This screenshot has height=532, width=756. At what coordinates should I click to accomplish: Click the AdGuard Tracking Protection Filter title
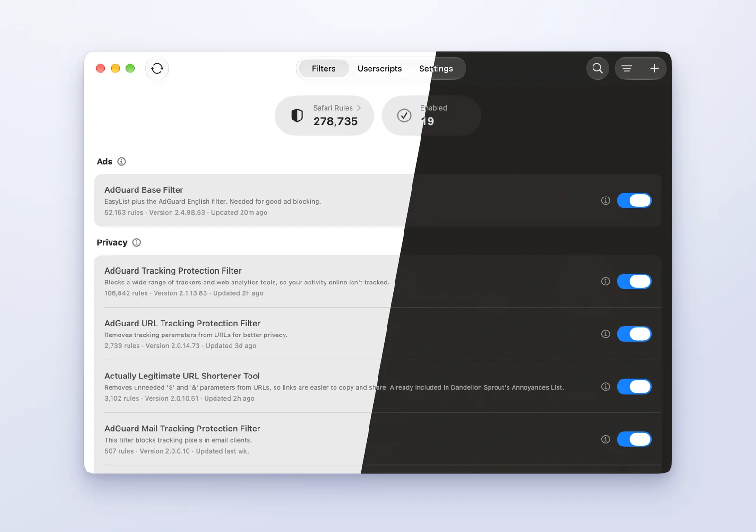[x=173, y=271]
